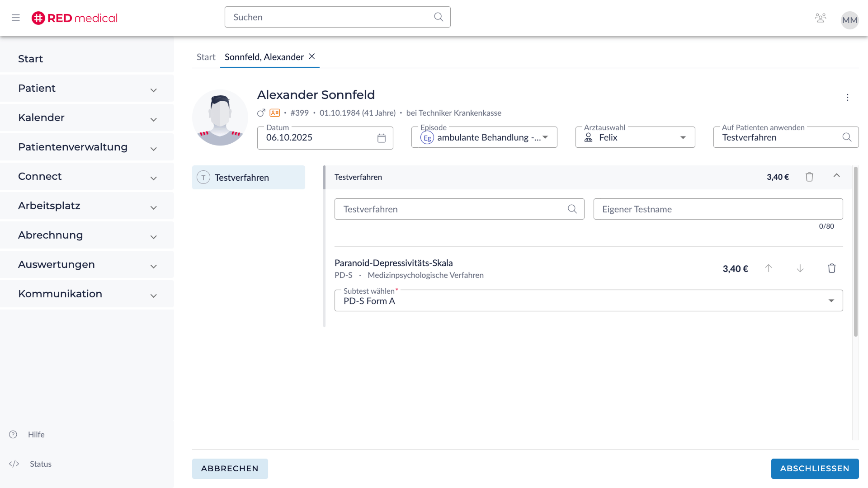
Task: Collapse the Testverfahren panel with chevron
Action: click(836, 176)
